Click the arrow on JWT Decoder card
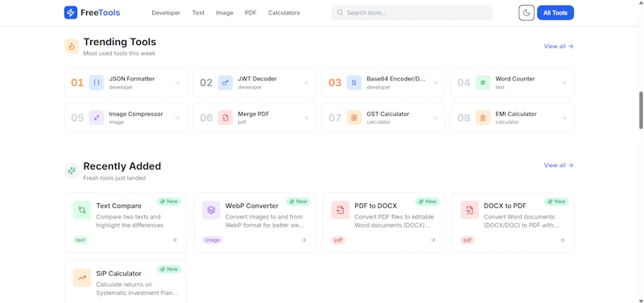Viewport: 644px width, 303px height. coord(306,83)
